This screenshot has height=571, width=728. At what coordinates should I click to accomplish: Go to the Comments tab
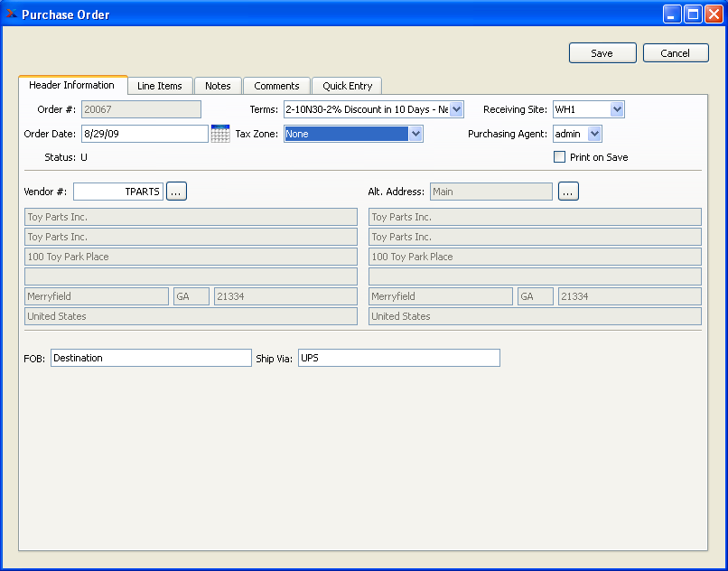276,86
